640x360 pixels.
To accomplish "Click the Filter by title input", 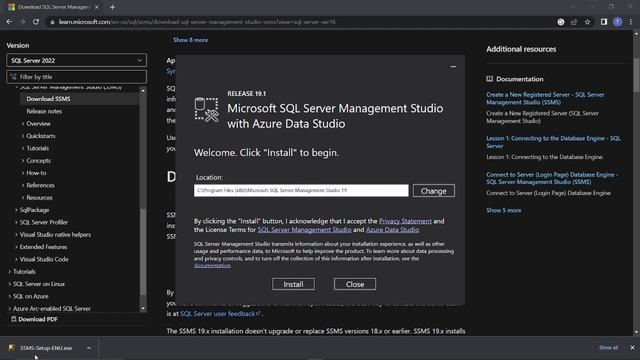I will [76, 77].
